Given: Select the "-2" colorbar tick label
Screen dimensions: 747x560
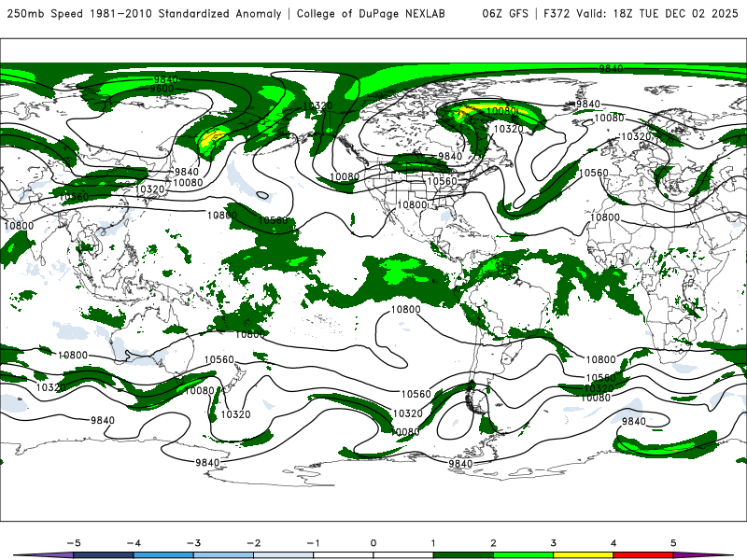Looking at the screenshot, I should [253, 543].
